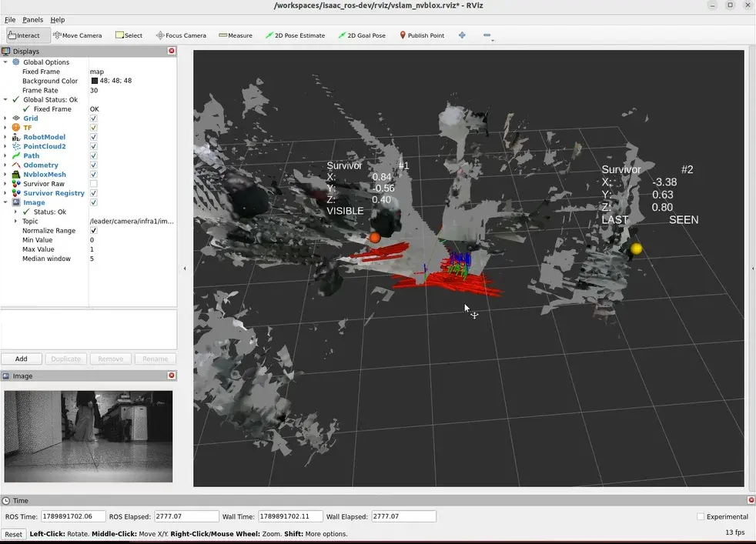Click the camera image preview
Image resolution: width=756 pixels, height=544 pixels.
click(x=89, y=436)
